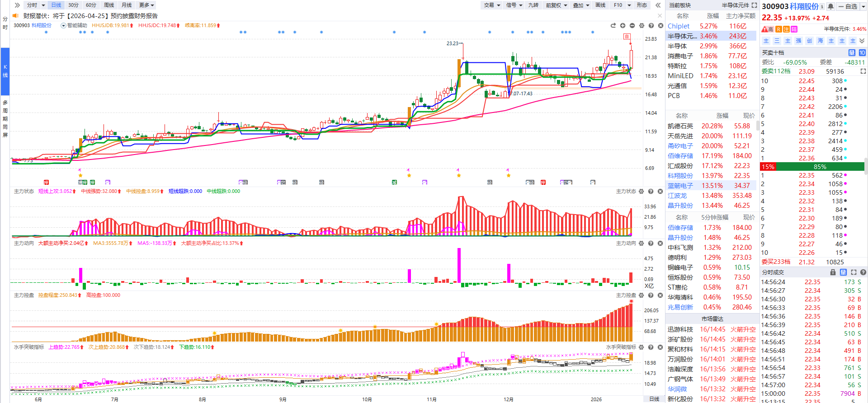Toggle 智能辅助 circle button on chart
The image size is (868, 403).
pyautogui.click(x=63, y=26)
